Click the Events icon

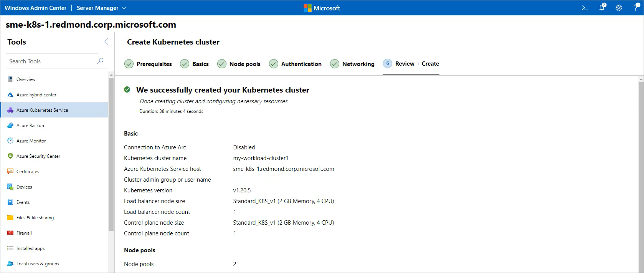click(10, 202)
